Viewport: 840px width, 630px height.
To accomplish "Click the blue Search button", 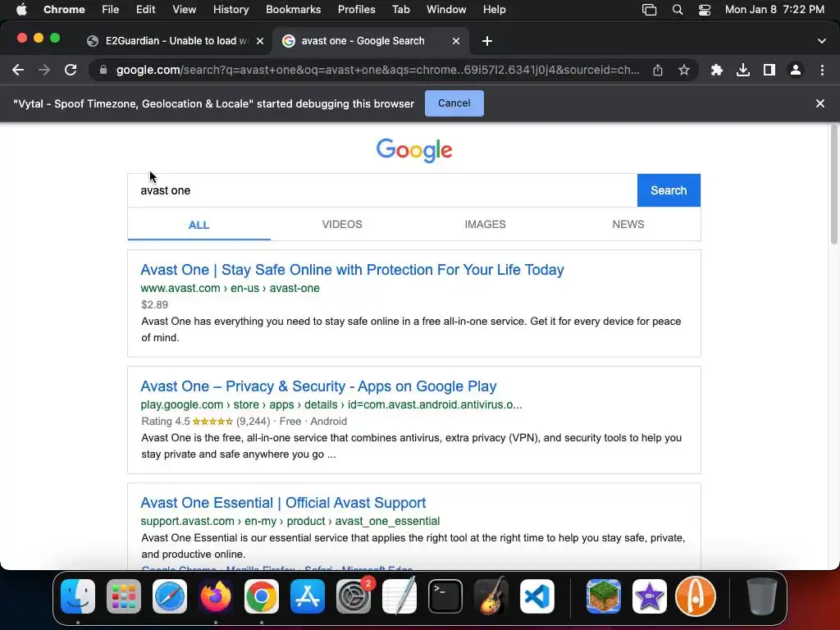I will pyautogui.click(x=669, y=190).
